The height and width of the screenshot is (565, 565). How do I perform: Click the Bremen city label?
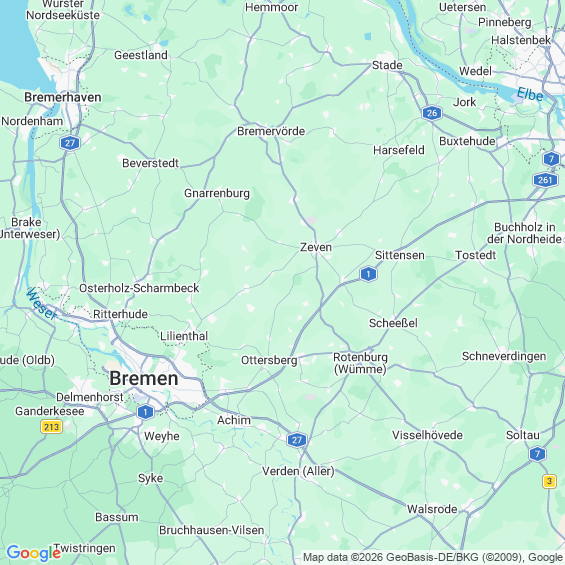[144, 378]
